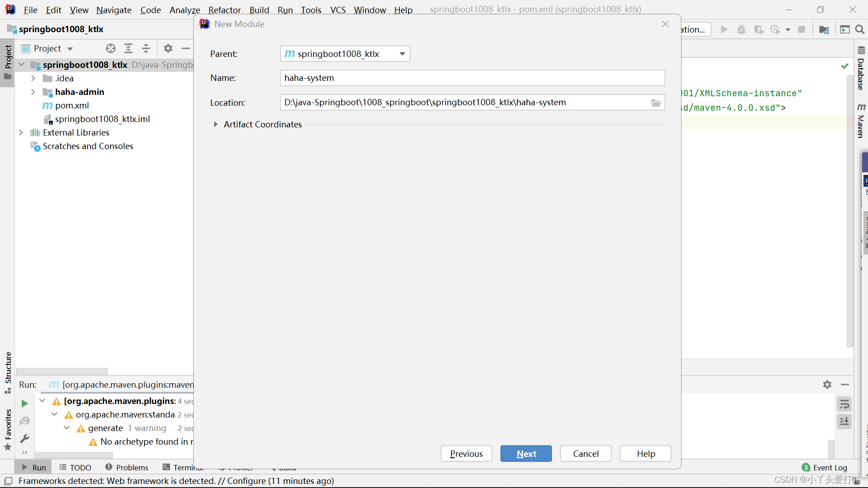Click the green inspection checkmark in editor

[x=844, y=66]
